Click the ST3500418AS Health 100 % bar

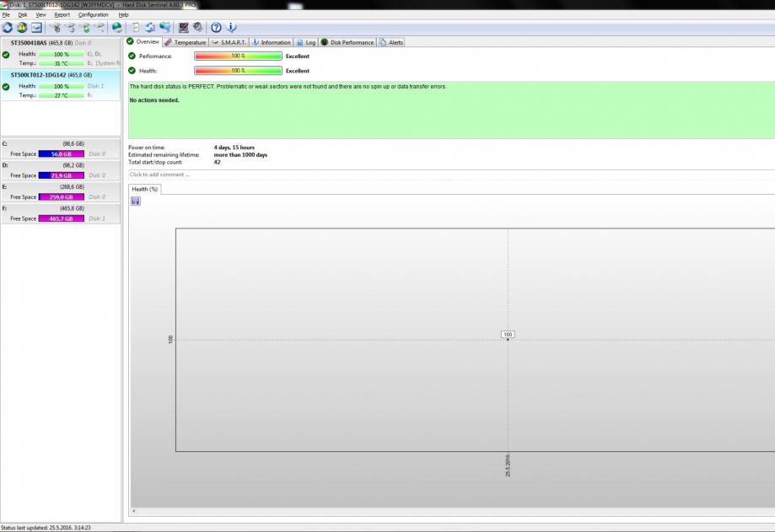coord(62,54)
